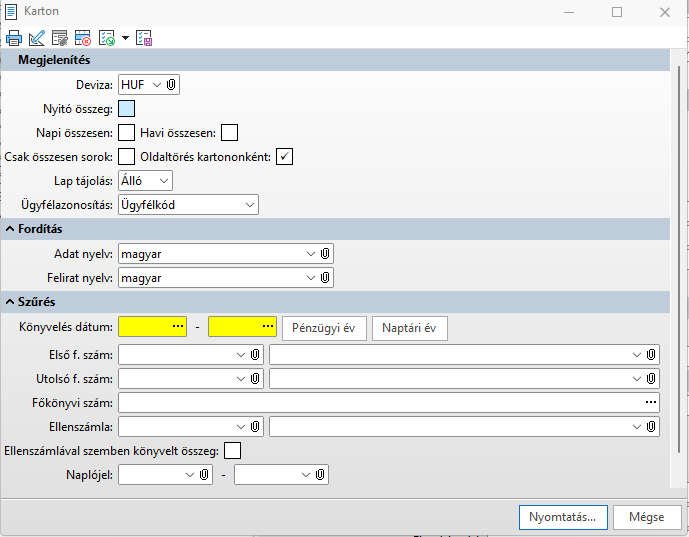Click the Pénzügyi év button

pyautogui.click(x=324, y=328)
